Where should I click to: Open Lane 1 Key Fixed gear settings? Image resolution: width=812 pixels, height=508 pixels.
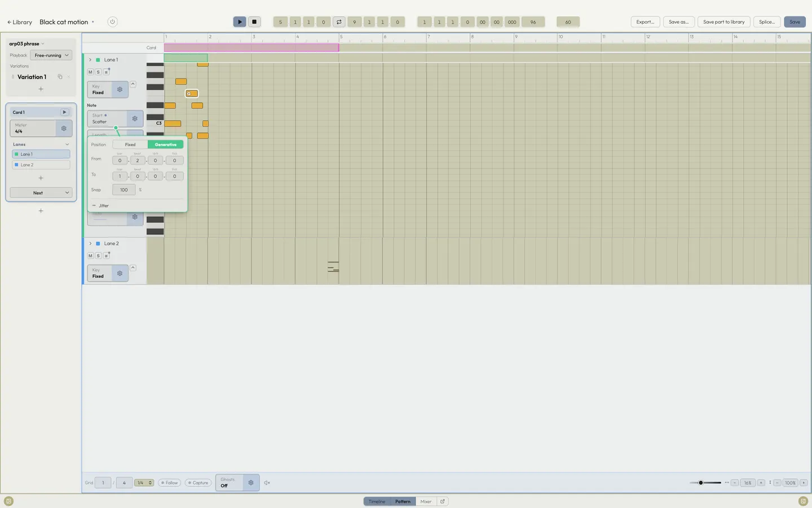120,90
